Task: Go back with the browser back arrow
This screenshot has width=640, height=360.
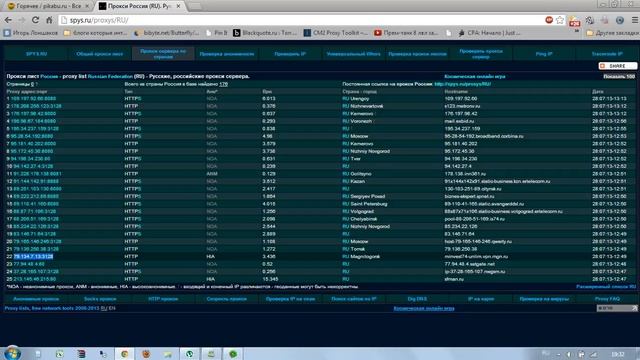Action: point(8,20)
